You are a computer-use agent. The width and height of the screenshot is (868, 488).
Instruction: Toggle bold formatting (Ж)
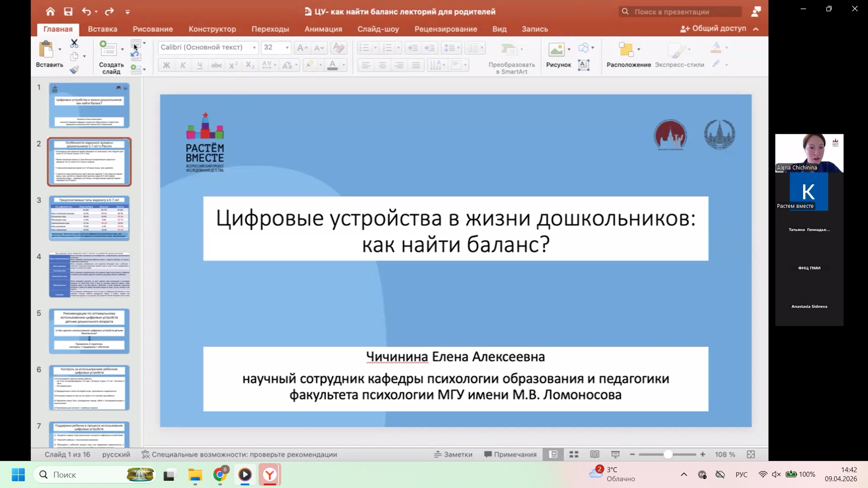coord(166,65)
